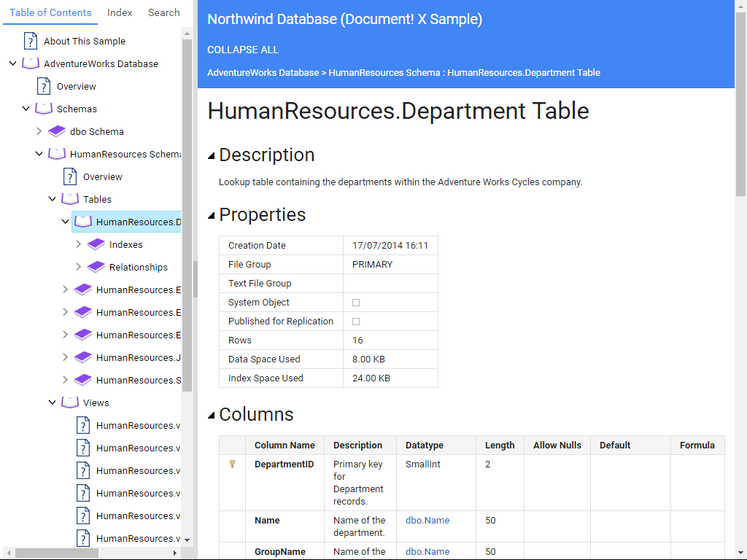Click the primary key icon in DepartmentID row
This screenshot has width=747, height=560.
click(x=233, y=464)
